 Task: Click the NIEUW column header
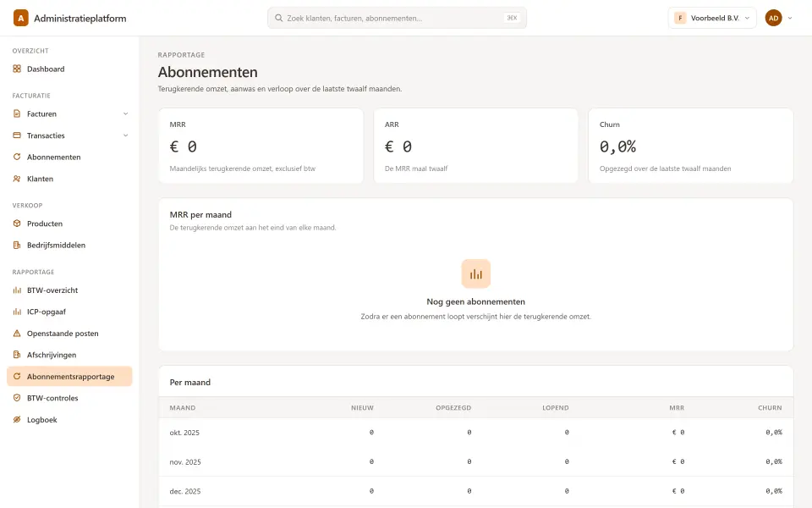tap(362, 408)
